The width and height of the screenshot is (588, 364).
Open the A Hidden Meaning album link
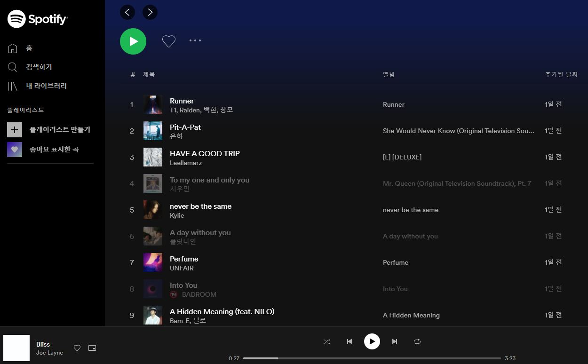click(411, 315)
